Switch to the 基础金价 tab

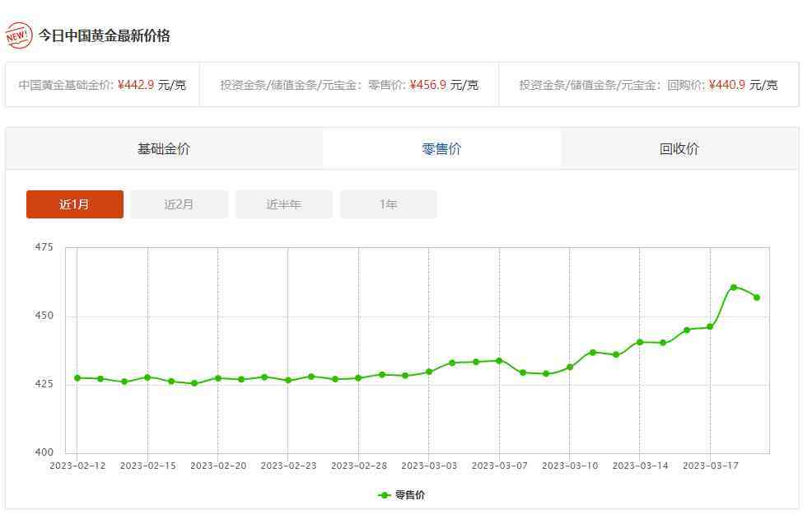point(163,149)
